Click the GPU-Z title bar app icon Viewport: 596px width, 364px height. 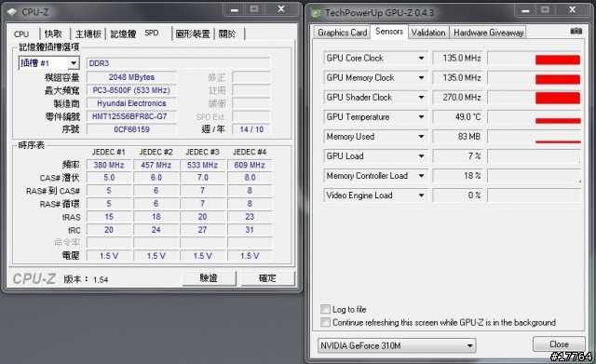click(x=316, y=13)
